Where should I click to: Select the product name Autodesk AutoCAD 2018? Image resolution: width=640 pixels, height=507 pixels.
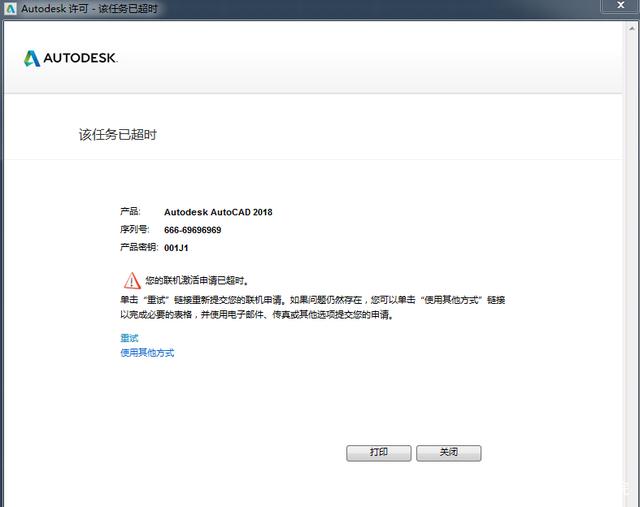218,212
